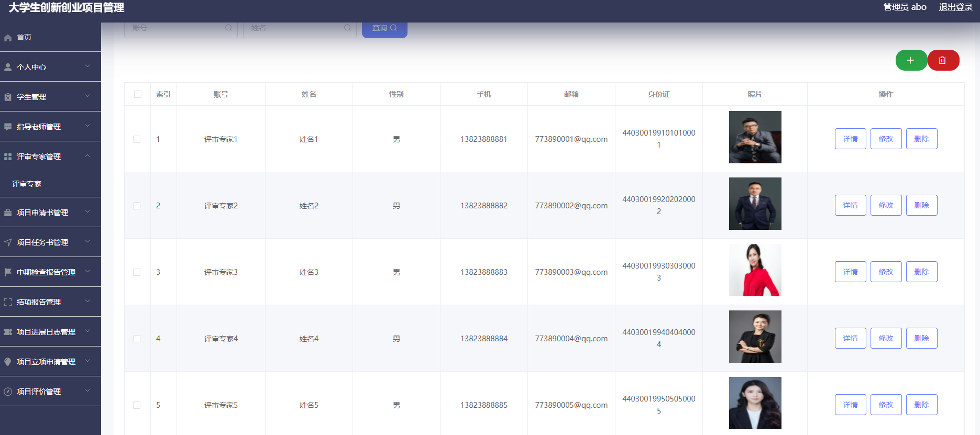
Task: Click the search icon in 姓名 field
Action: click(x=347, y=28)
